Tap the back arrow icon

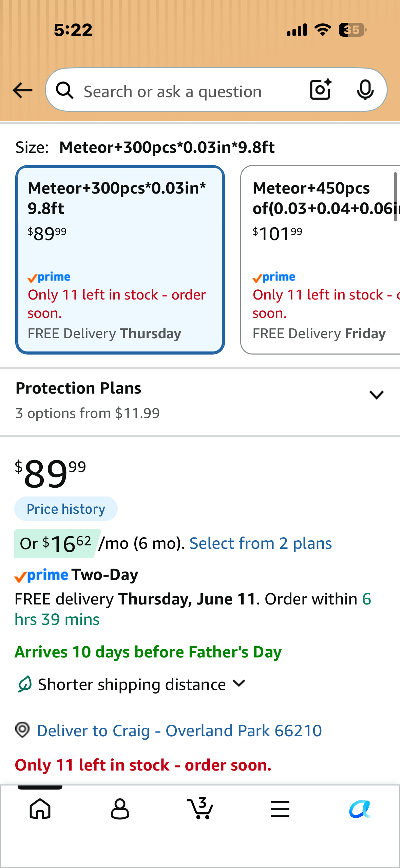point(22,90)
